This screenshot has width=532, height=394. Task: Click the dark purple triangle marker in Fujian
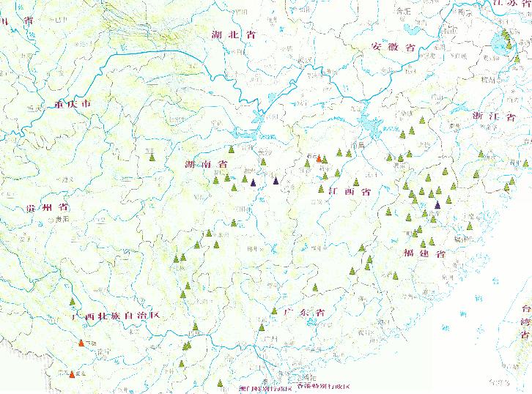point(437,205)
